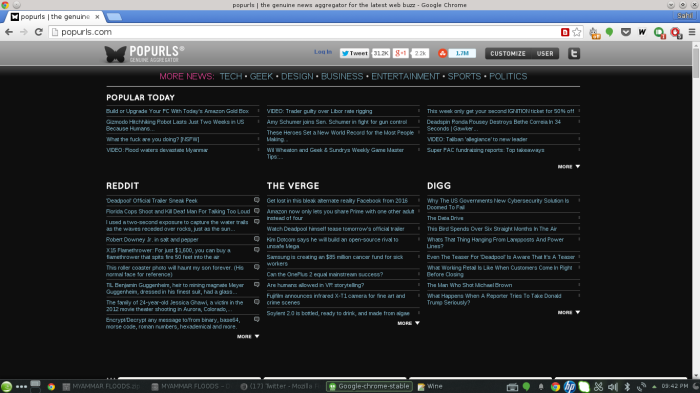Click the page vertical scrollbar
Image resolution: width=700 pixels, height=393 pixels.
pyautogui.click(x=696, y=210)
